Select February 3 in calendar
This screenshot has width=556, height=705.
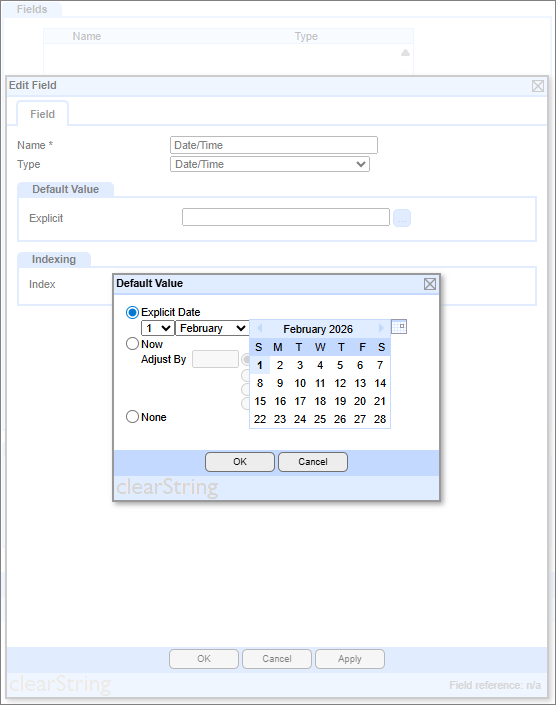pyautogui.click(x=300, y=365)
